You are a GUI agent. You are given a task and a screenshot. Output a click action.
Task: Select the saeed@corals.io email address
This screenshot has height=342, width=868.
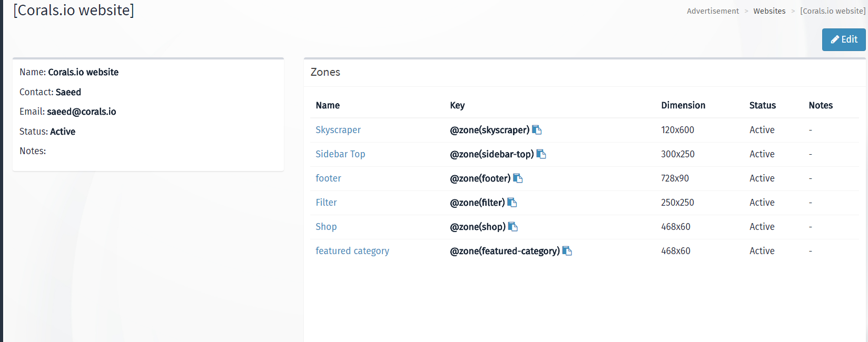point(82,112)
